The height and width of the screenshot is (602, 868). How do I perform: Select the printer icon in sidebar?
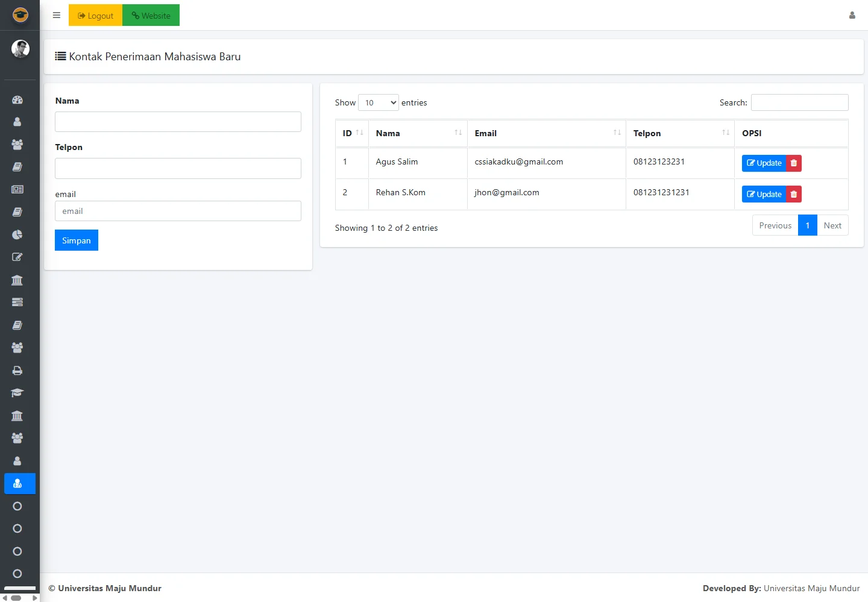pyautogui.click(x=17, y=371)
